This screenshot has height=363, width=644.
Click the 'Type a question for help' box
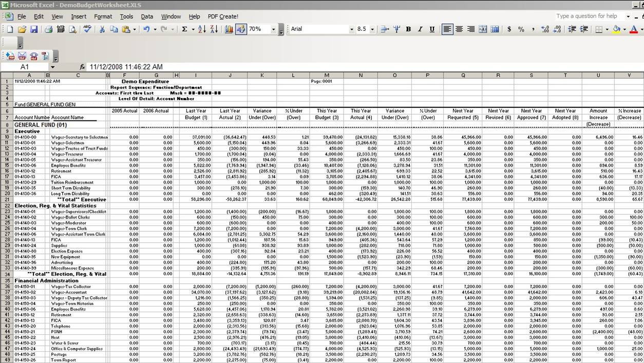(x=589, y=16)
